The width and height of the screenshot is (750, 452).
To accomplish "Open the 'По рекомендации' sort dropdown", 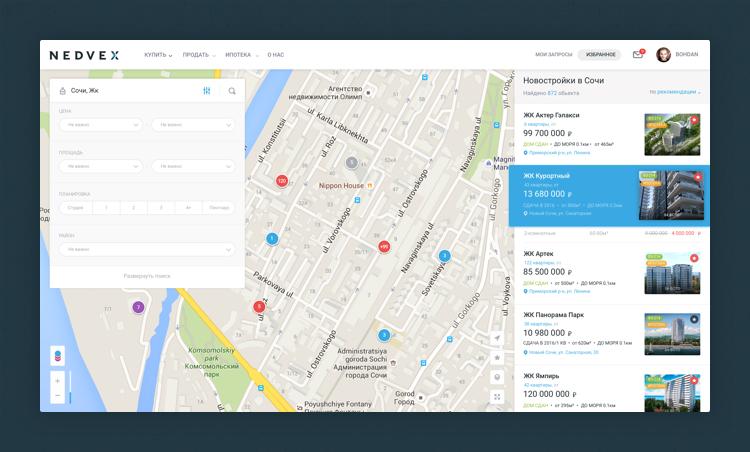I will coord(675,92).
